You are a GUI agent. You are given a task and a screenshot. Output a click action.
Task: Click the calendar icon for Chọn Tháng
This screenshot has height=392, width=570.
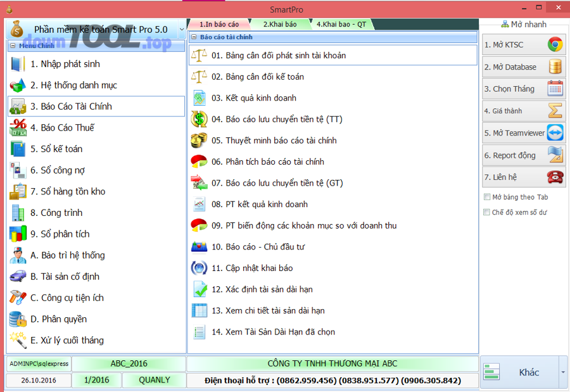click(555, 89)
